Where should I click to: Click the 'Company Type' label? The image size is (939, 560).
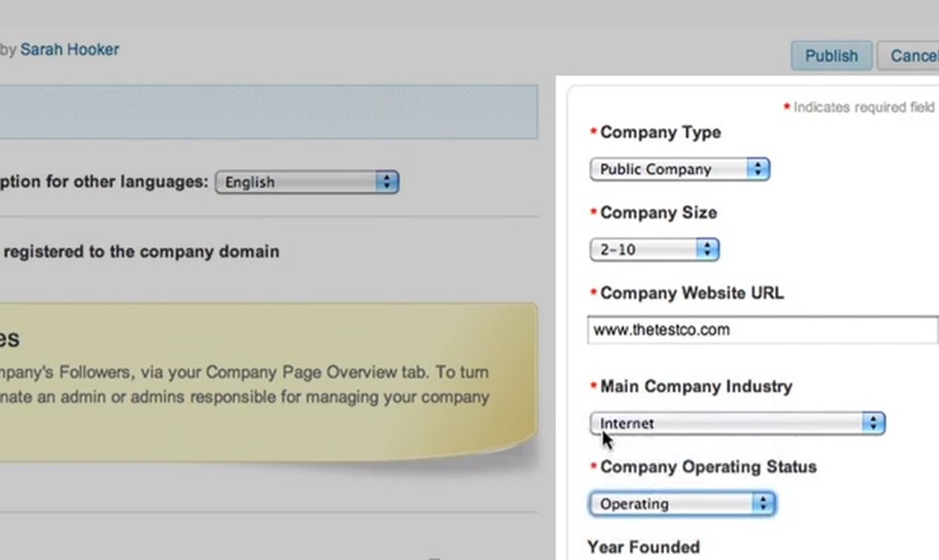(660, 133)
